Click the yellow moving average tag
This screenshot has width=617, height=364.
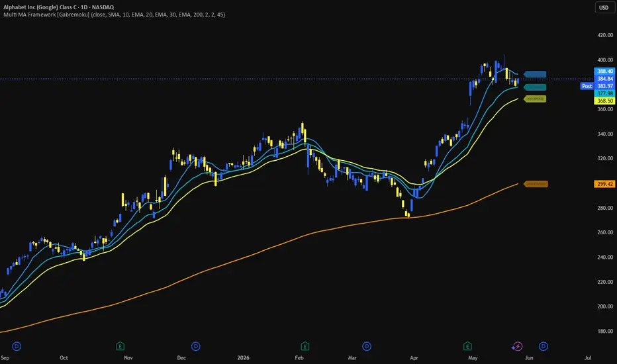click(x=535, y=99)
